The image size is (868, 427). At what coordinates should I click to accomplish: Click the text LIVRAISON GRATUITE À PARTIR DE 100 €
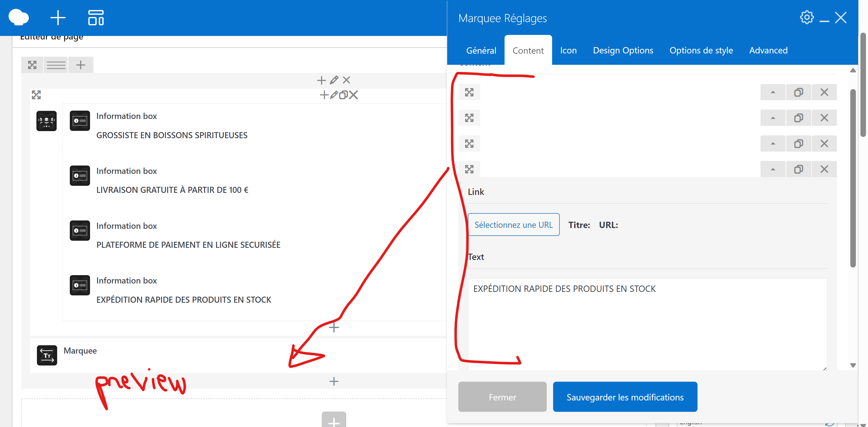[x=172, y=190]
